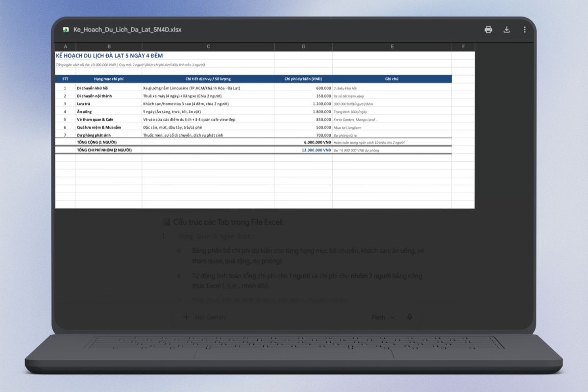This screenshot has height=392, width=588.
Task: Select column D header
Action: [x=303, y=47]
